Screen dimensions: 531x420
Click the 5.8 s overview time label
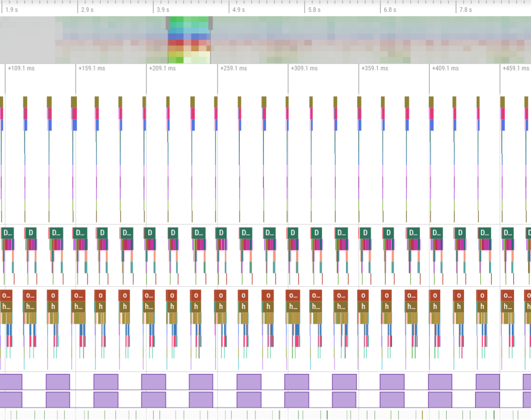pos(314,10)
